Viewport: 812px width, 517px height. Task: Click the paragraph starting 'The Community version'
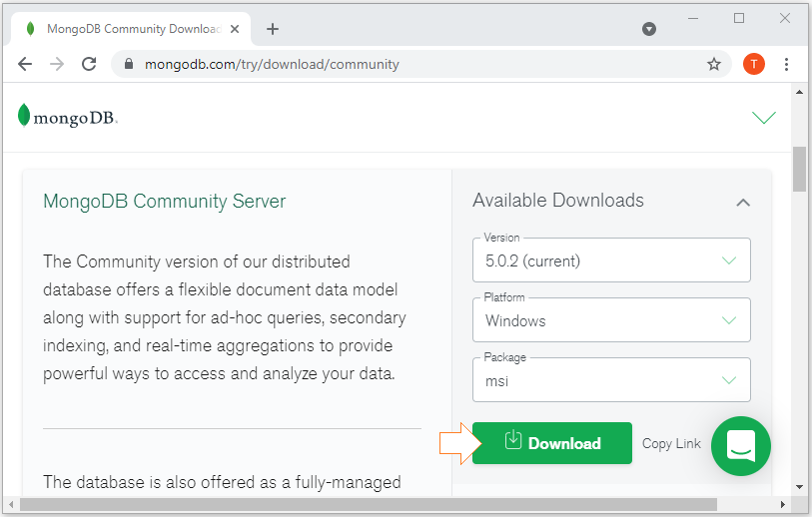(x=225, y=317)
